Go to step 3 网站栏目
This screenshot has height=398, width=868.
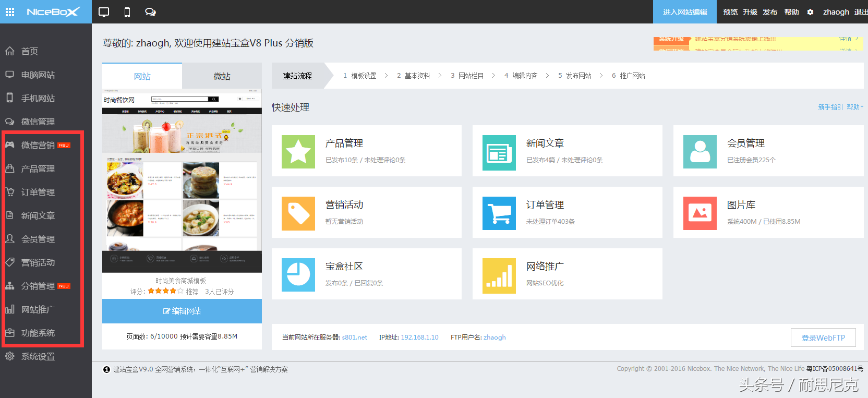click(467, 76)
